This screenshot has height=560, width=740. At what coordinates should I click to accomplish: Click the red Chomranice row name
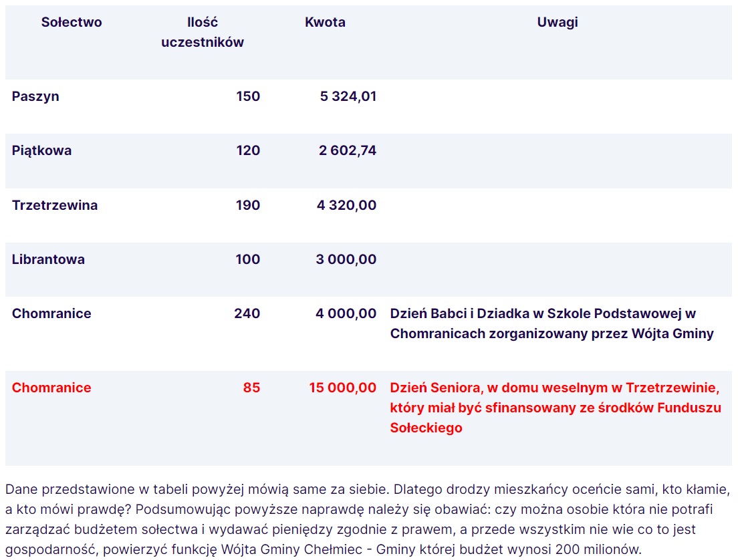[x=51, y=388]
